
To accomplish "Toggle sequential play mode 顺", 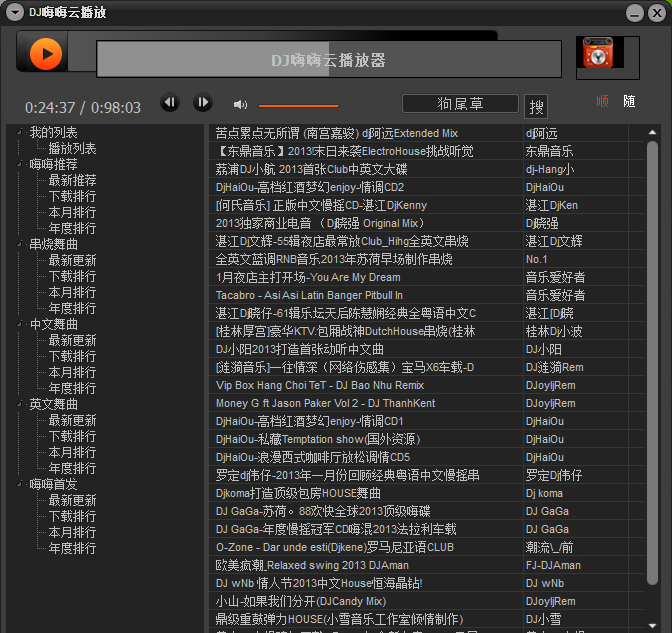I will point(602,102).
